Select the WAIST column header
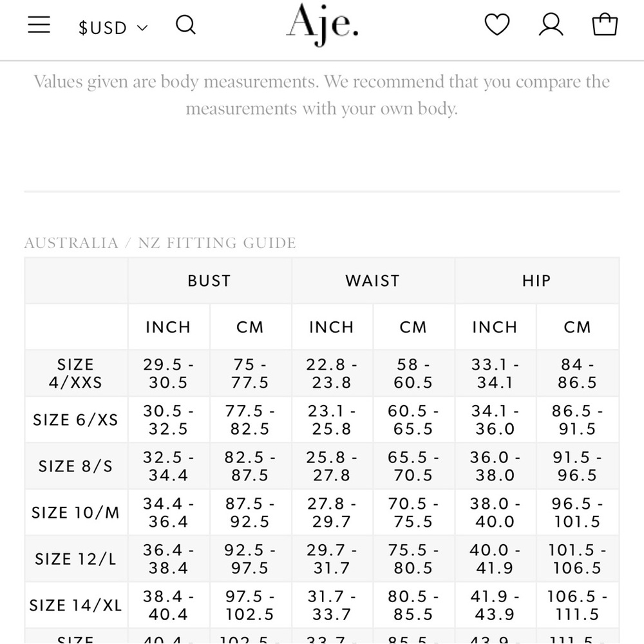 click(x=373, y=281)
